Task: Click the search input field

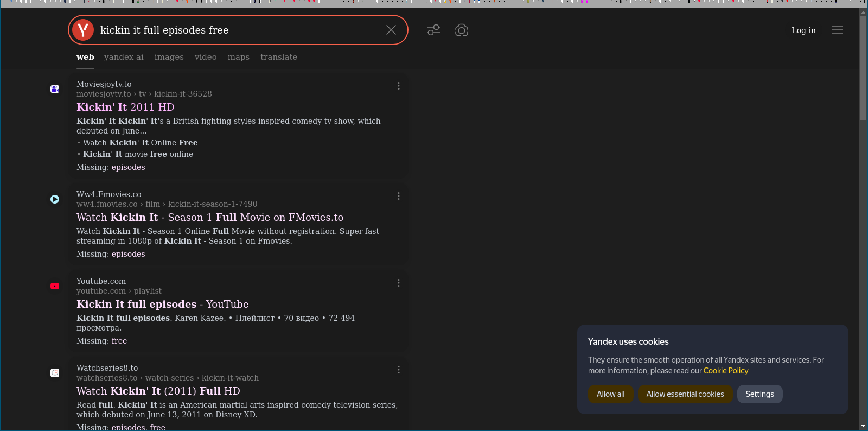Action: tap(239, 30)
